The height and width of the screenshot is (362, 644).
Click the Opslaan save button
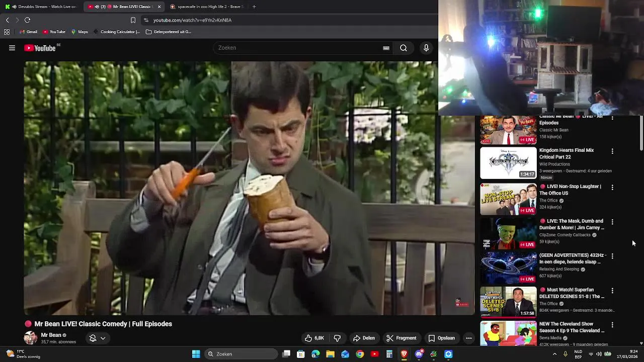[441, 338]
